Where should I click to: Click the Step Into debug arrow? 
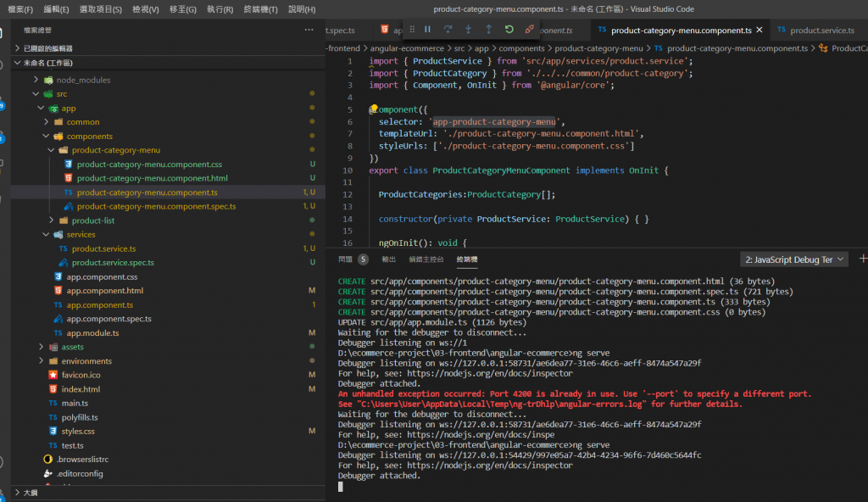tap(468, 30)
